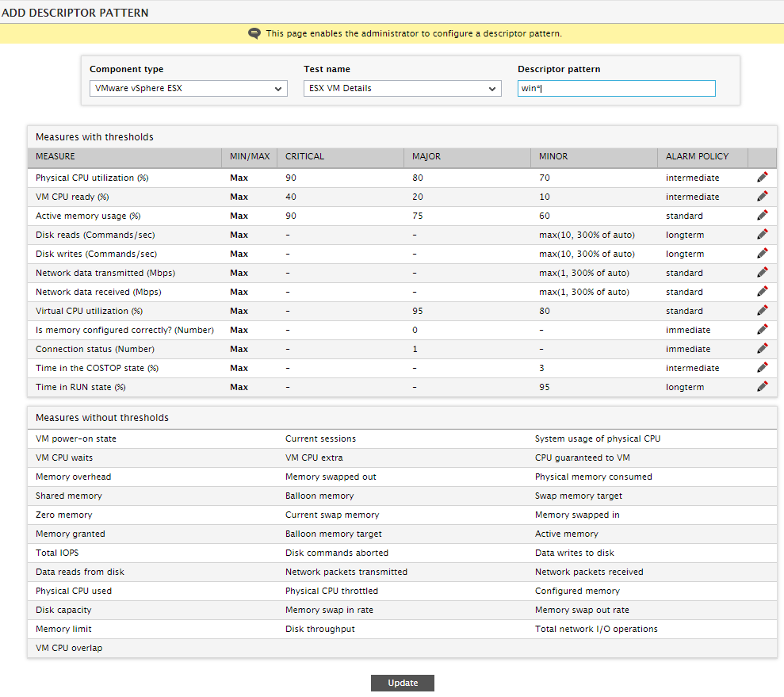This screenshot has height=697, width=784.
Task: Select Network packets received measure
Action: tap(589, 572)
